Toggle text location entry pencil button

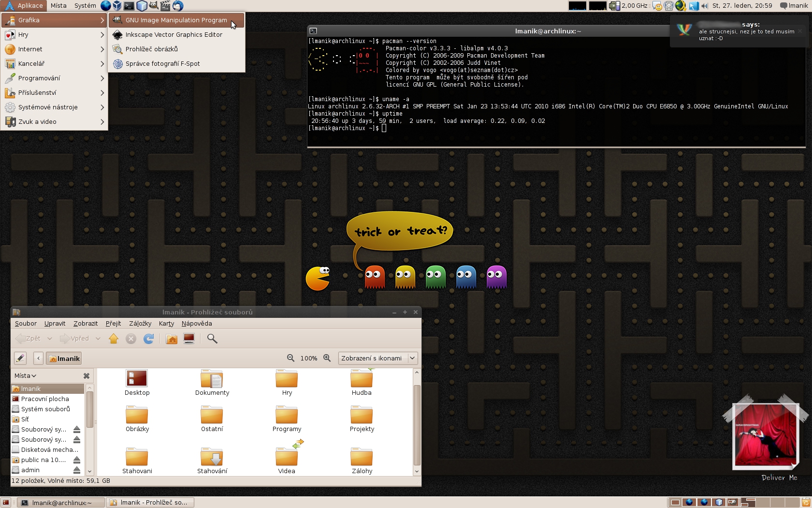20,358
